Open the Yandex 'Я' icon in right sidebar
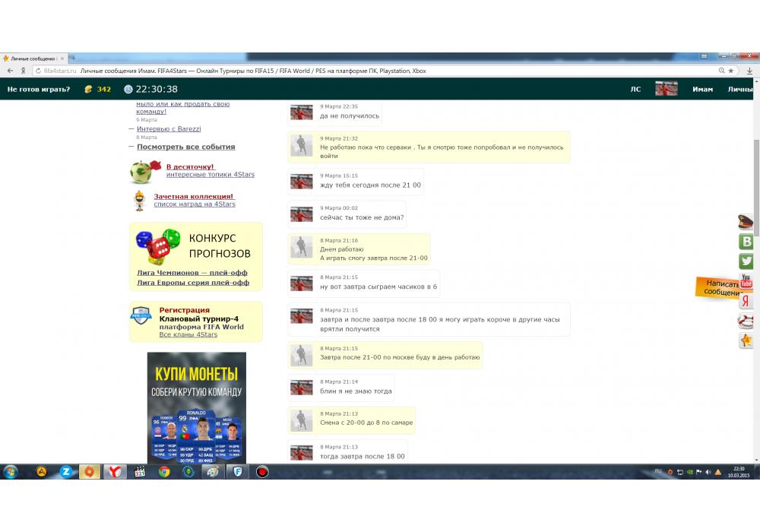760x532 pixels. click(746, 301)
